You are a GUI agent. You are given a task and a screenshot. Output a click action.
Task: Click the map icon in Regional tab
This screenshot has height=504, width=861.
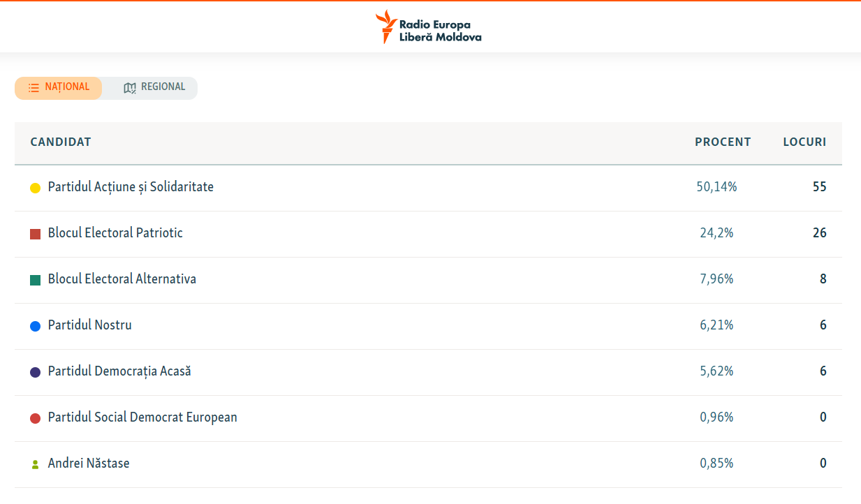(129, 88)
